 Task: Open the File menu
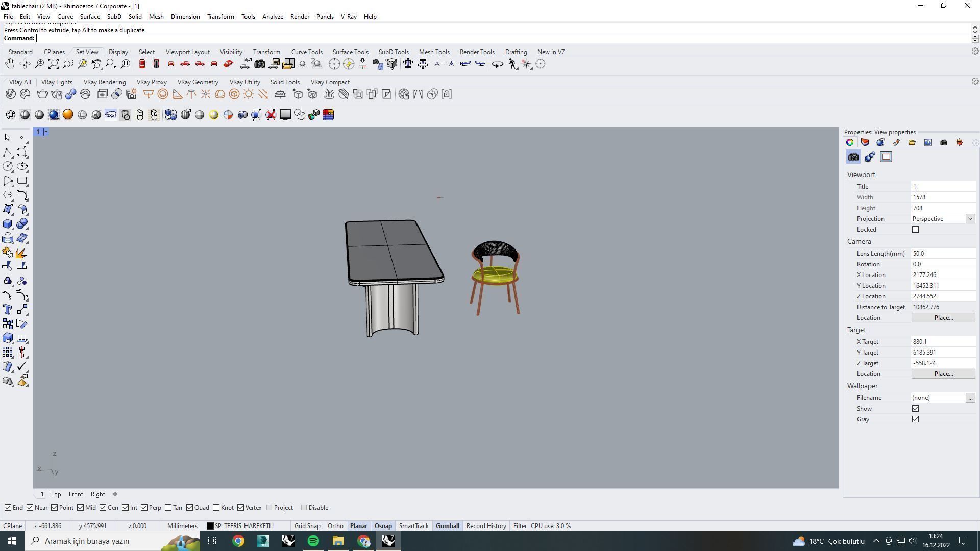click(8, 16)
